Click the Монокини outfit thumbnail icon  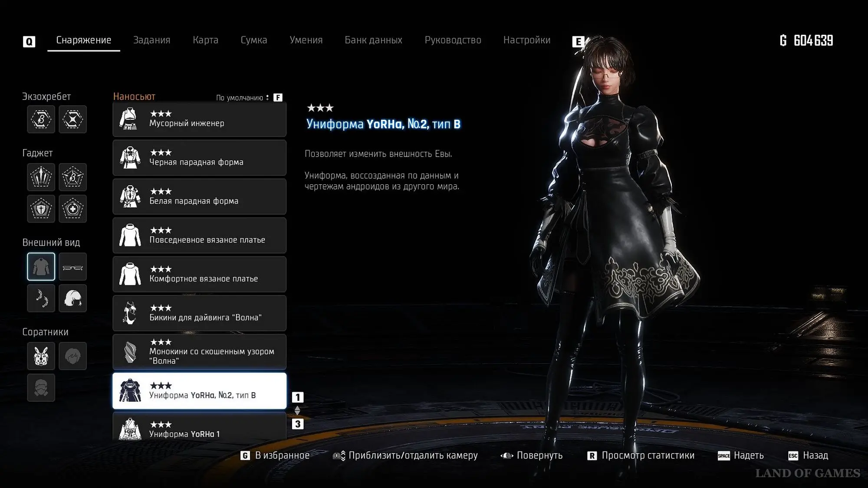[129, 352]
